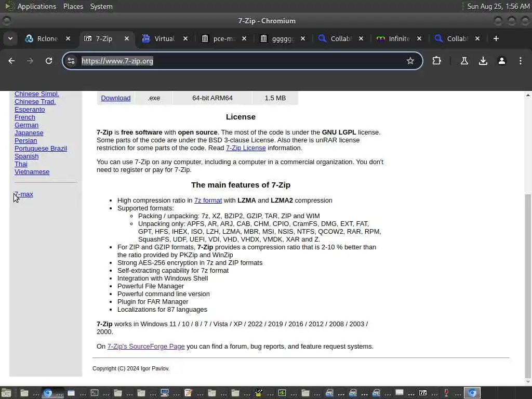Open the 7z format link
The height and width of the screenshot is (399, 532).
click(x=208, y=201)
